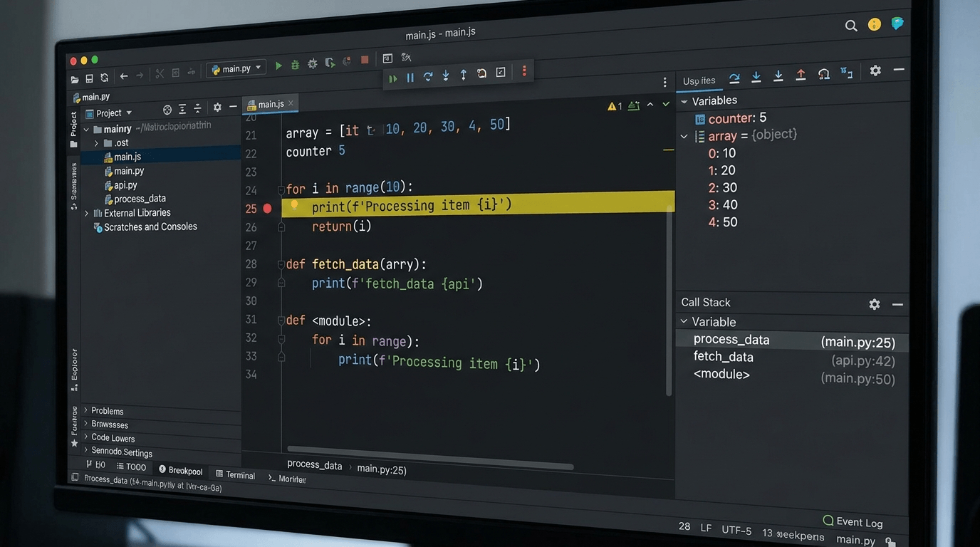Click the Expand All icon in Project panel

[182, 109]
